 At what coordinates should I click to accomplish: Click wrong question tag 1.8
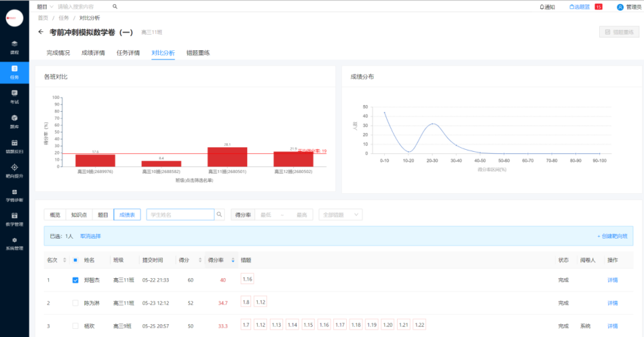tap(246, 302)
